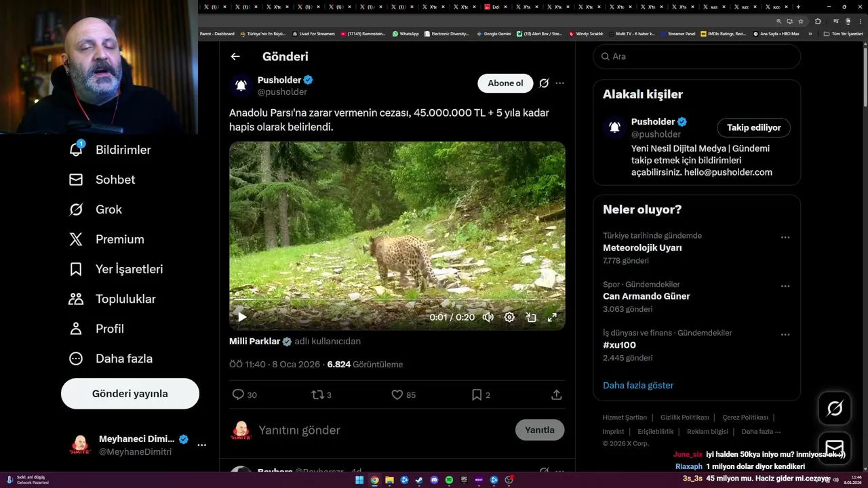The image size is (868, 488).
Task: Open options for #xu100 trend
Action: (785, 334)
